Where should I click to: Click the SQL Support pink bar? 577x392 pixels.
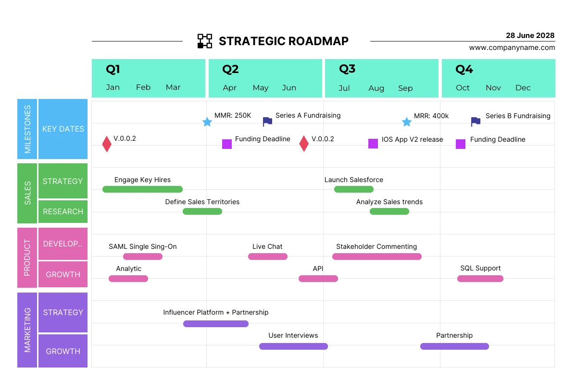point(480,279)
